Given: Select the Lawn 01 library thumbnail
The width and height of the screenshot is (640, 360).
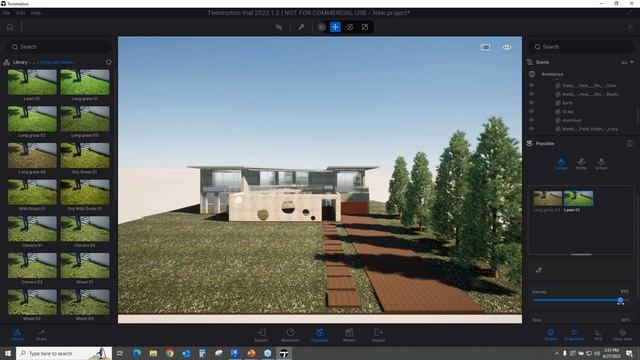Looking at the screenshot, I should (x=32, y=82).
